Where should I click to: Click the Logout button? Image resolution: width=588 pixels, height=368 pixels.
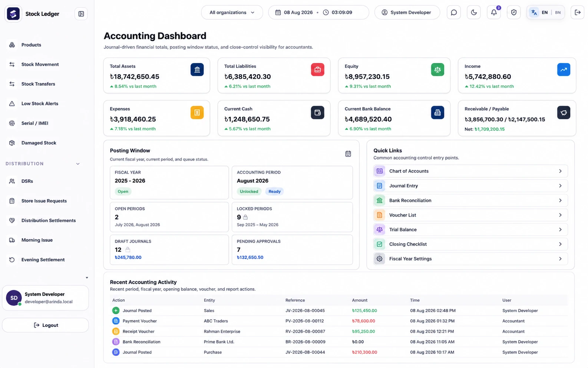pos(45,325)
